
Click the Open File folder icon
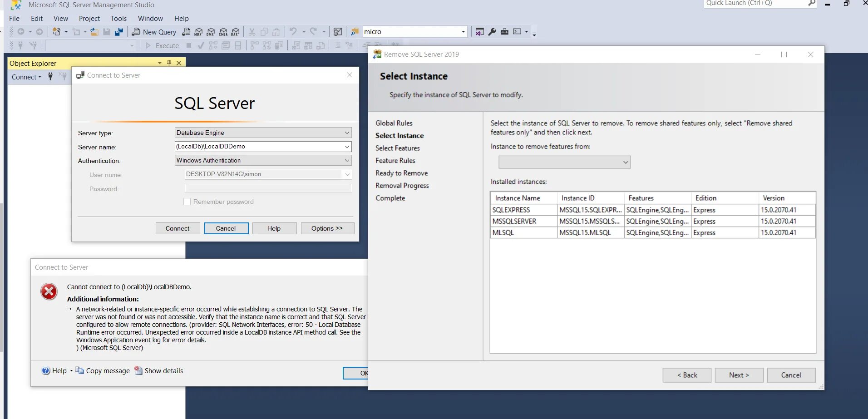point(94,32)
